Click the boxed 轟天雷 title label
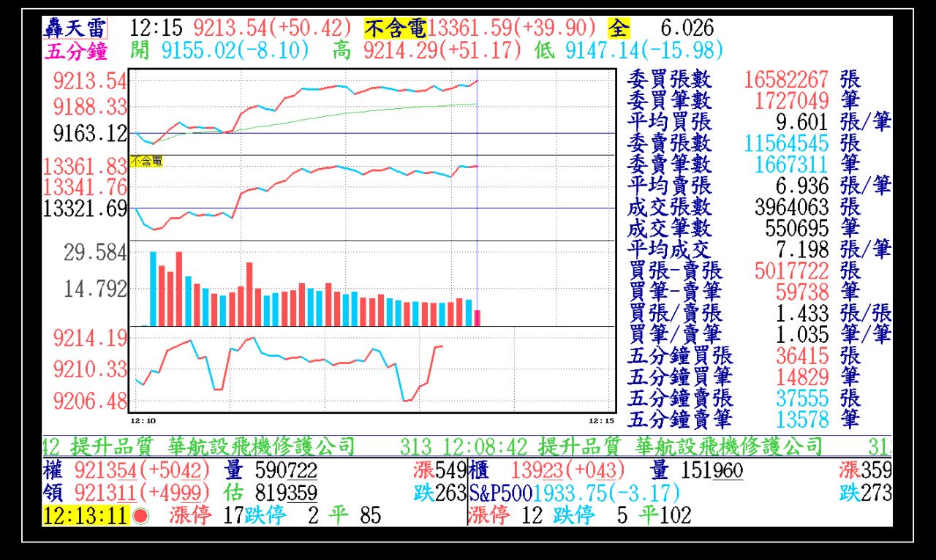936x560 pixels. click(x=75, y=29)
